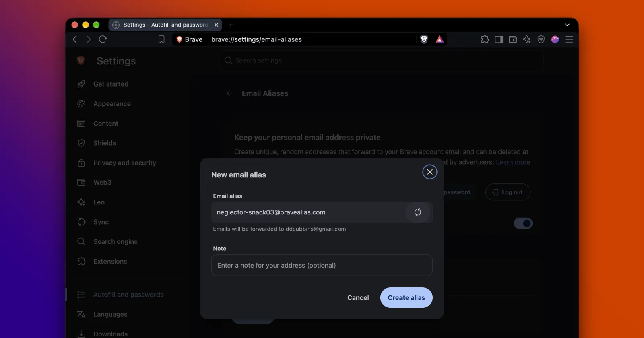
Task: Click the Languages translate icon
Action: 81,315
